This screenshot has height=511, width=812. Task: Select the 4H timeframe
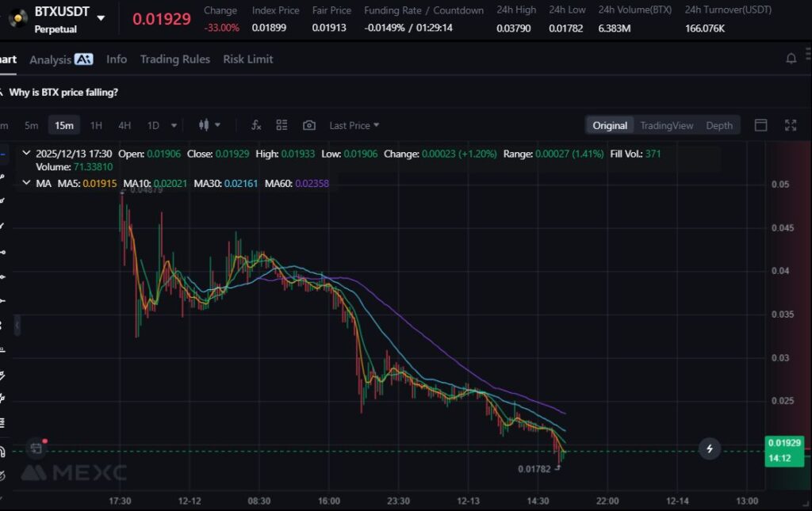pos(124,125)
